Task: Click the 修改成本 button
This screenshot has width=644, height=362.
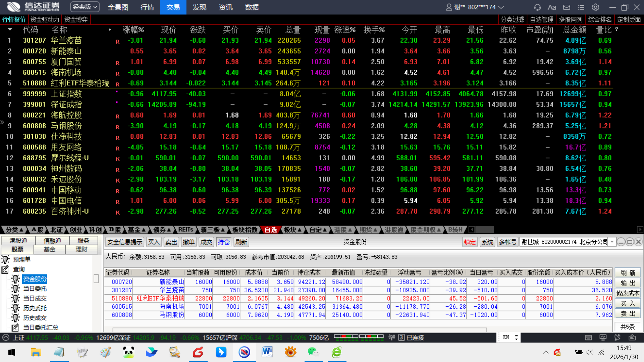Action: point(628,293)
